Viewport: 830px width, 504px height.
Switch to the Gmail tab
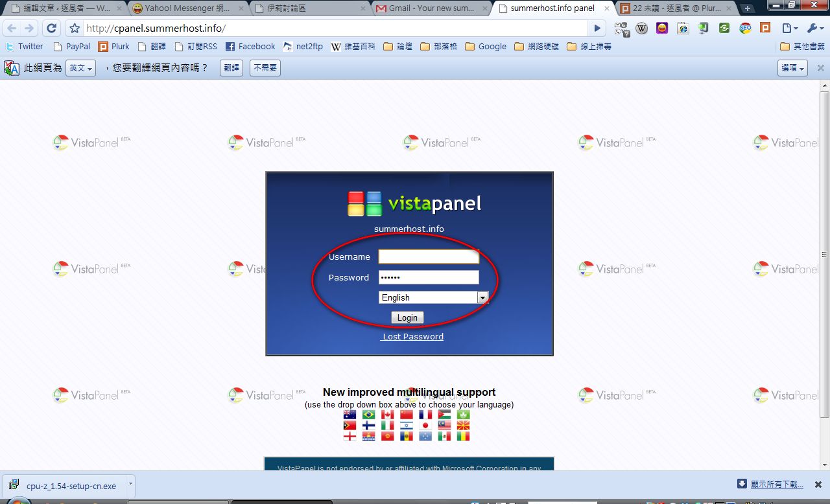coord(431,8)
